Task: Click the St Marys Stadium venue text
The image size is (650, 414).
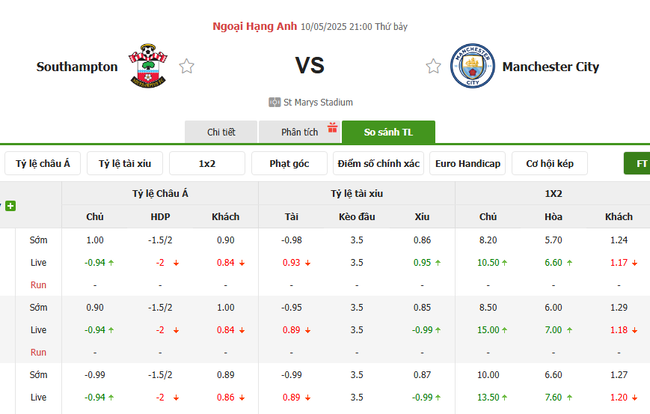Action: [x=318, y=102]
